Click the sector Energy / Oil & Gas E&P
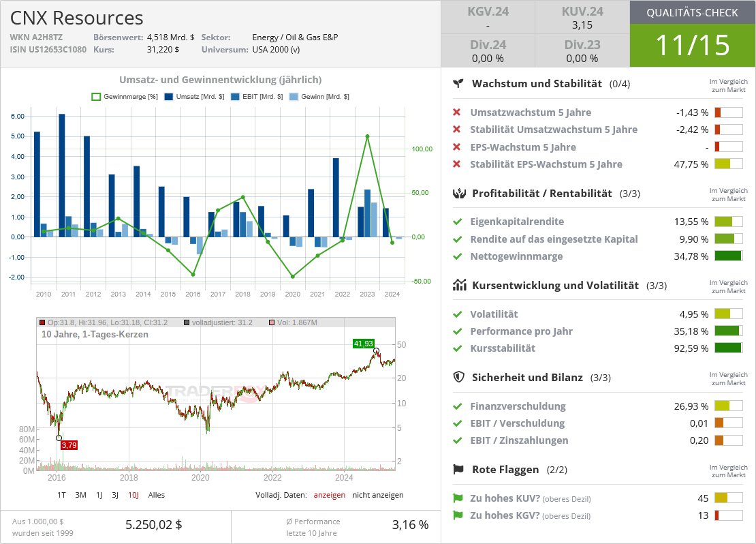This screenshot has width=756, height=544. pyautogui.click(x=295, y=37)
